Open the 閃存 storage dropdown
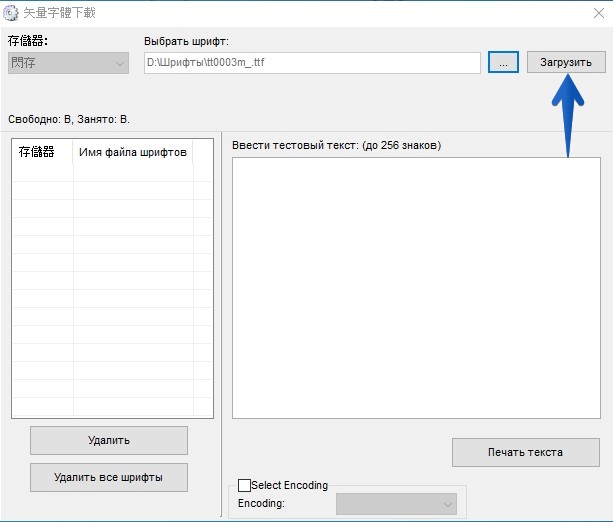The height and width of the screenshot is (522, 613). coord(68,63)
